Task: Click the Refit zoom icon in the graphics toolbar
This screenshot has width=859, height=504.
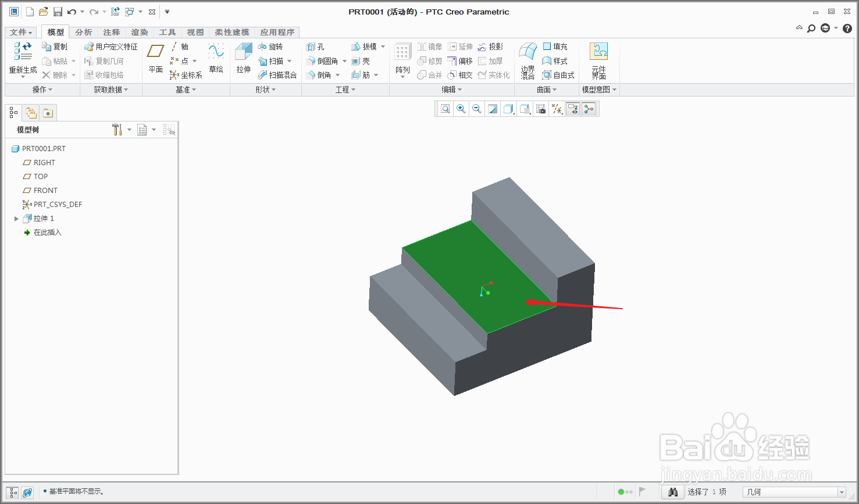Action: click(445, 109)
